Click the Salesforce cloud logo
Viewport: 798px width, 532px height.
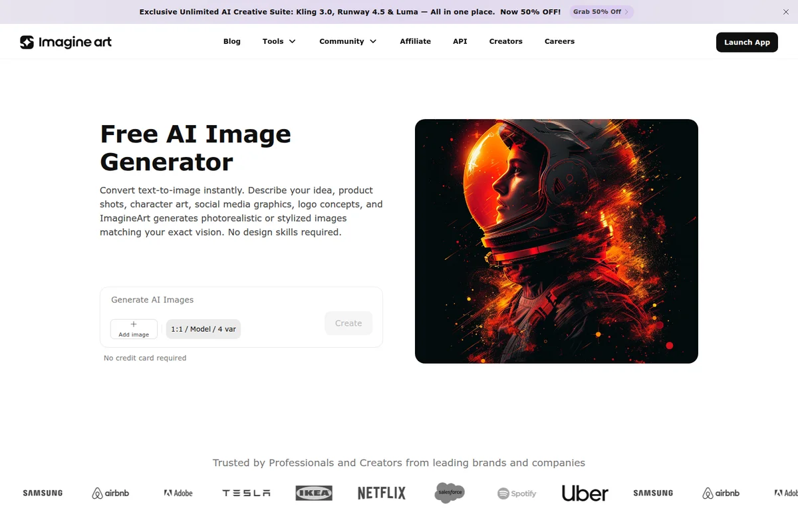point(449,493)
